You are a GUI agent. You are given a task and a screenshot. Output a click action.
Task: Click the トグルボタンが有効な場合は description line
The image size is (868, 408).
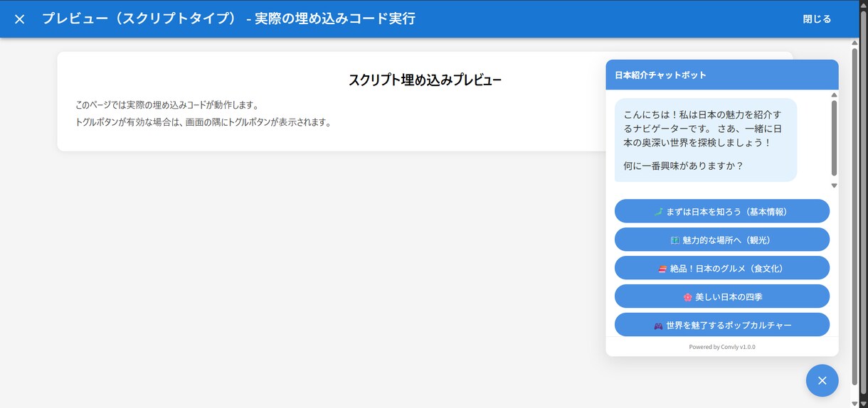tap(203, 122)
